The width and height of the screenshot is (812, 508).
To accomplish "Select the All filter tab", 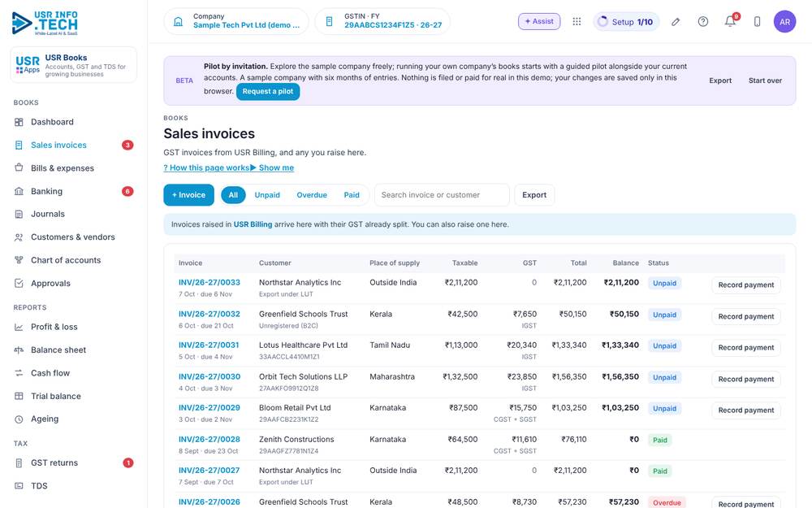I will click(233, 195).
